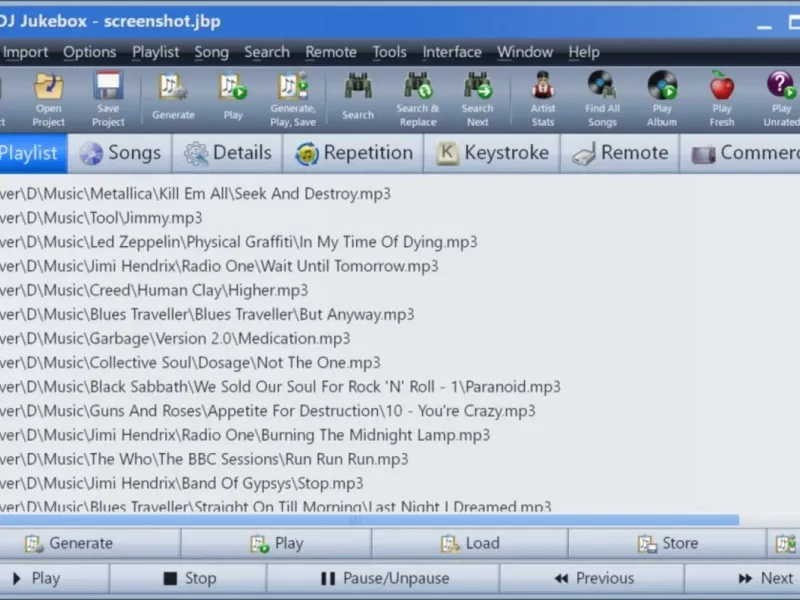
Task: Open the Search menu
Action: 267,52
